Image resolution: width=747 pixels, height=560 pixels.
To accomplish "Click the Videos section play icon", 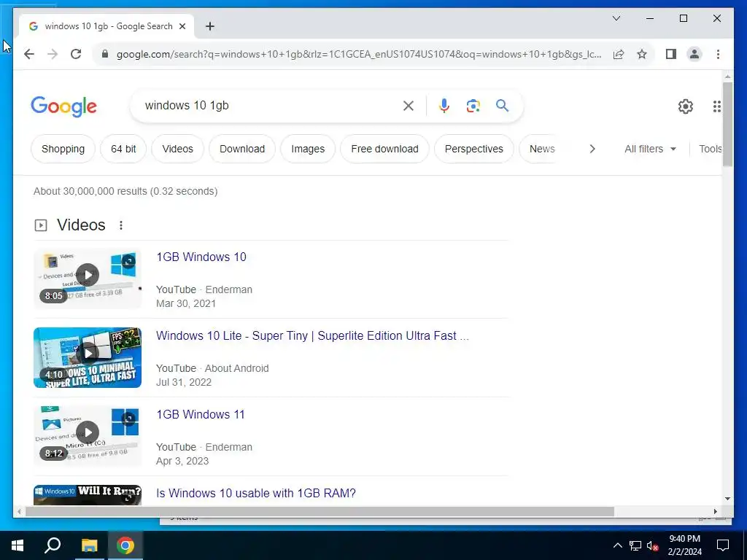I will [41, 225].
